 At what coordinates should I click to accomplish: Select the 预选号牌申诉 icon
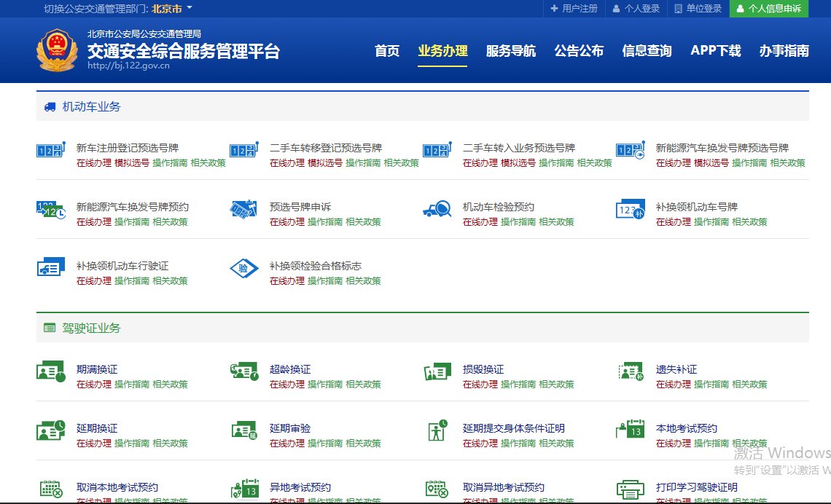[243, 209]
